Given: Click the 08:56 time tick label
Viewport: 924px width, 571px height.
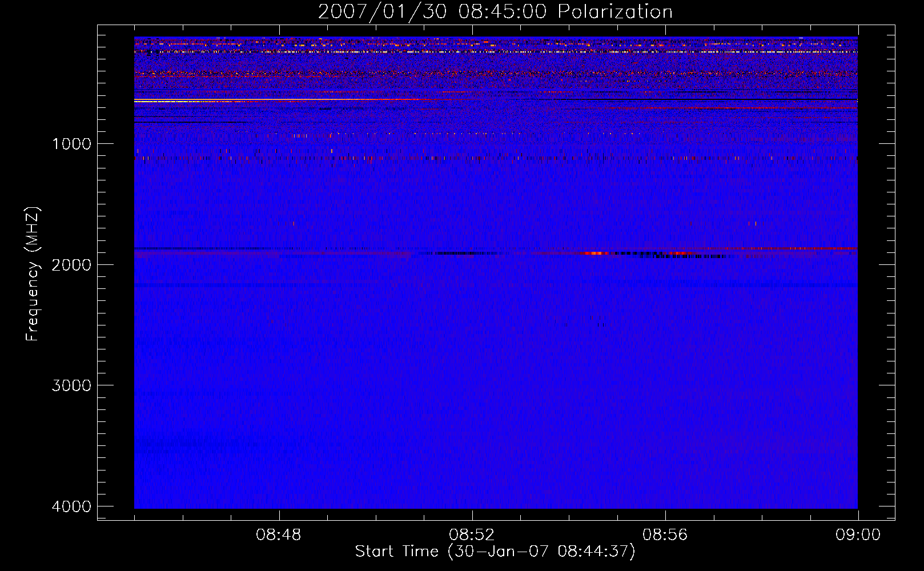Looking at the screenshot, I should pyautogui.click(x=665, y=535).
